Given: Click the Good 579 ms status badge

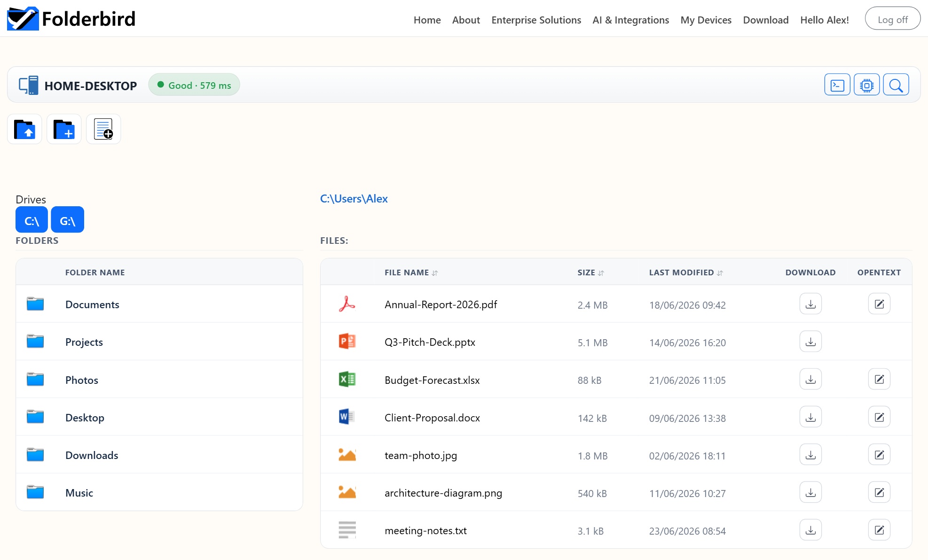Looking at the screenshot, I should pos(194,85).
